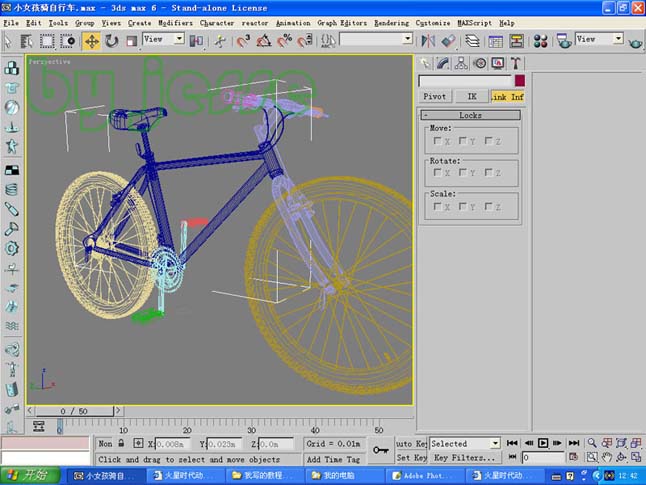
Task: Open the Curve Editor icon
Action: click(495, 41)
